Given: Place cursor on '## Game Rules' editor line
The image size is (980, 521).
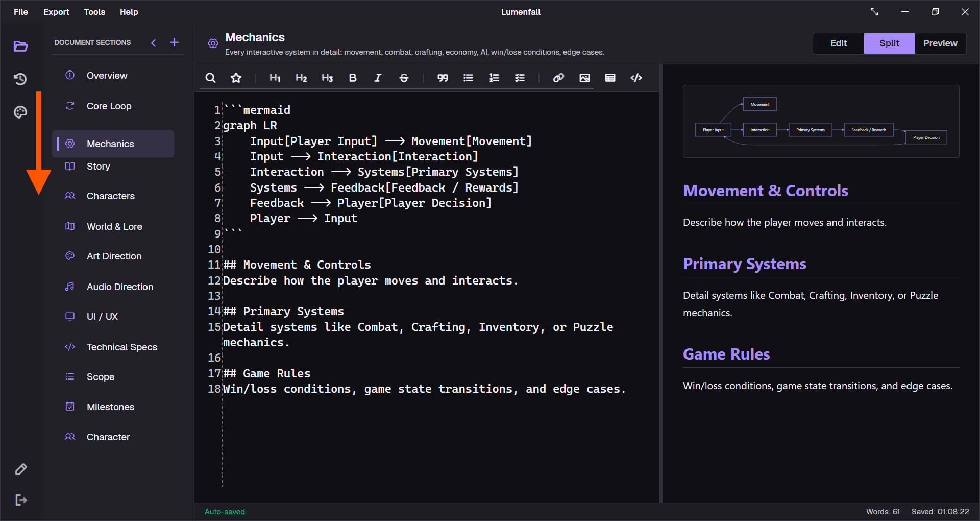Looking at the screenshot, I should [x=266, y=374].
